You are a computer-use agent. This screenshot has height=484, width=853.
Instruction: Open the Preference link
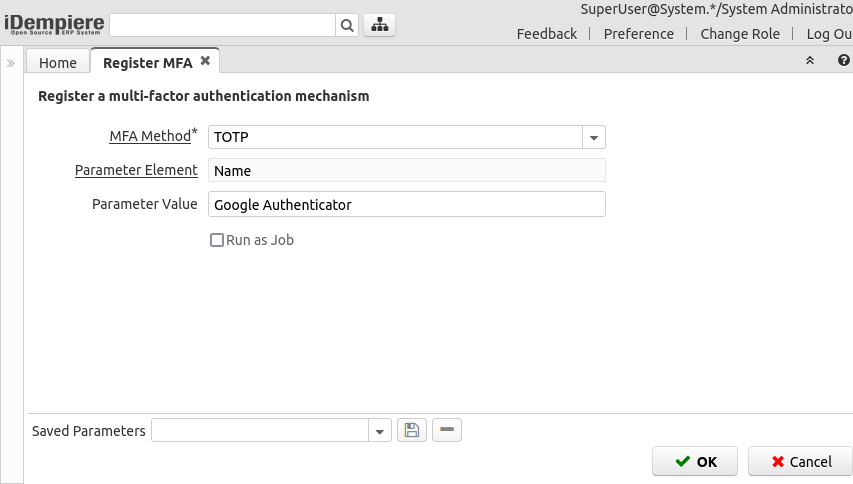pyautogui.click(x=639, y=34)
